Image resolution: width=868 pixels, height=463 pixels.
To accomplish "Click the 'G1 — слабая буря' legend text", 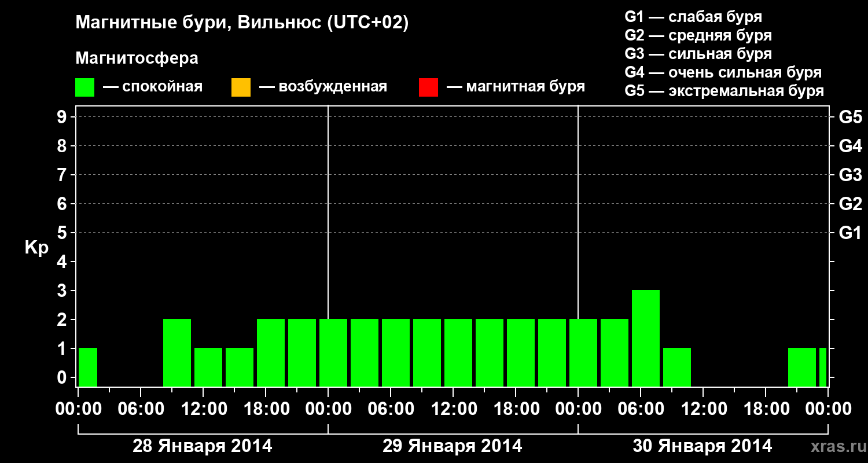I will (x=694, y=17).
